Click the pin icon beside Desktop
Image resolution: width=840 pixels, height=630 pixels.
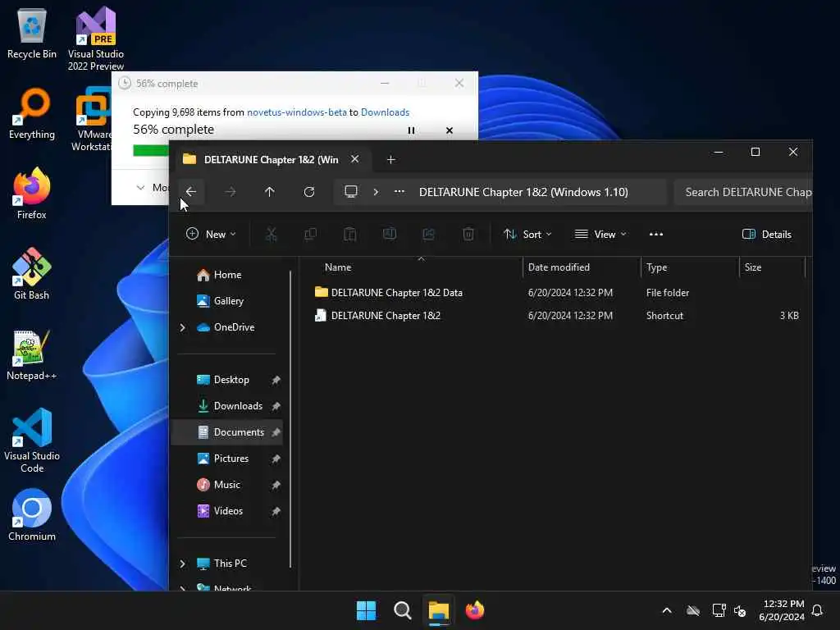276,381
